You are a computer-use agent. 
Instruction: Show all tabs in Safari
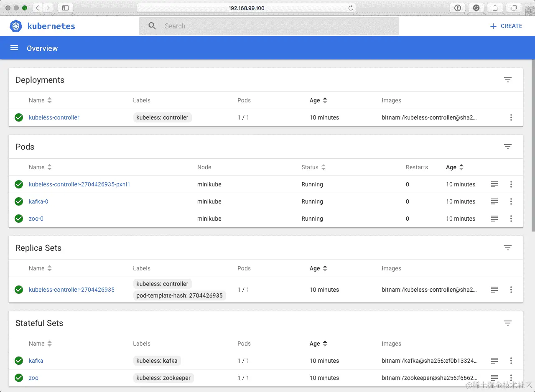coord(514,8)
